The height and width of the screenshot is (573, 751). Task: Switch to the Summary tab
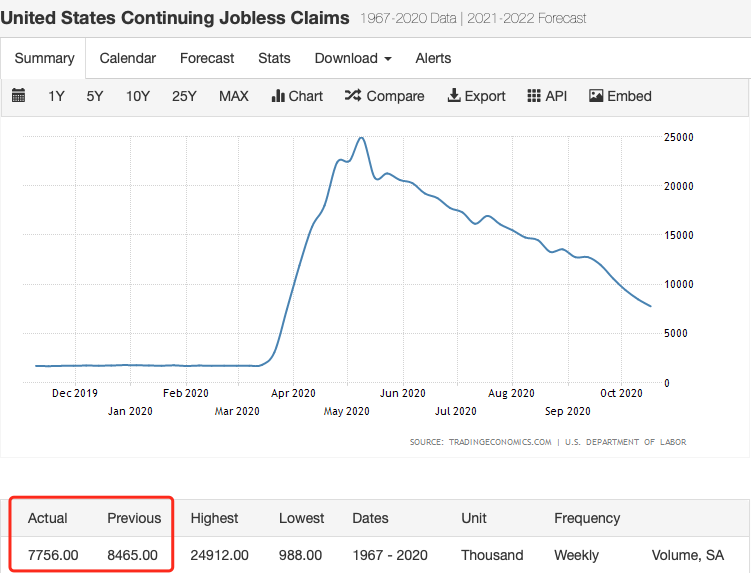44,58
